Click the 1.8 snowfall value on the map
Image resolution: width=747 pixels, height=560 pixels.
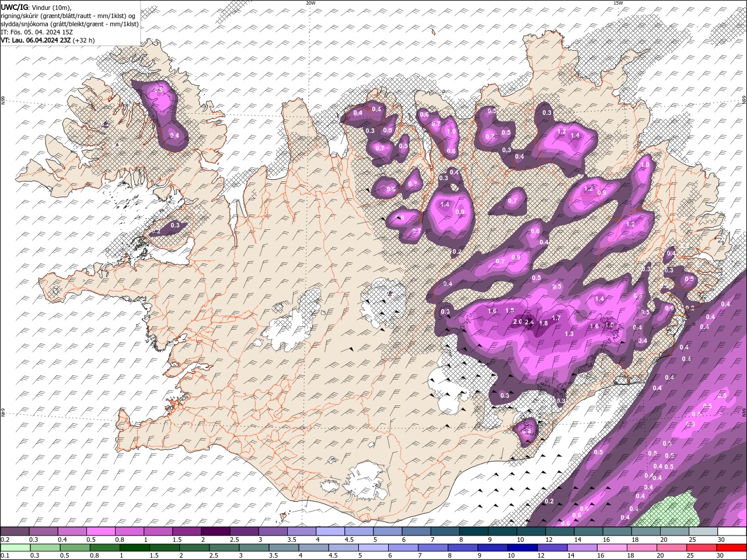[543, 323]
